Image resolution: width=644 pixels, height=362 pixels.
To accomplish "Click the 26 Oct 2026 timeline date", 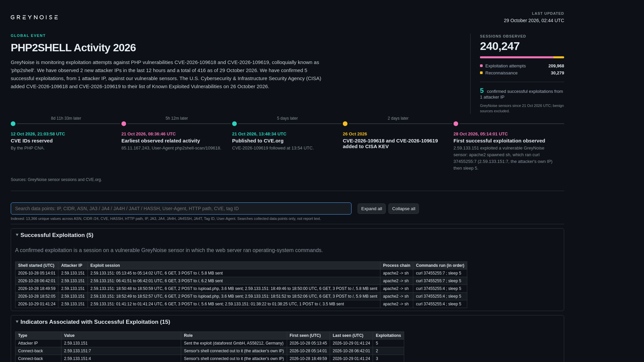I will tap(355, 134).
